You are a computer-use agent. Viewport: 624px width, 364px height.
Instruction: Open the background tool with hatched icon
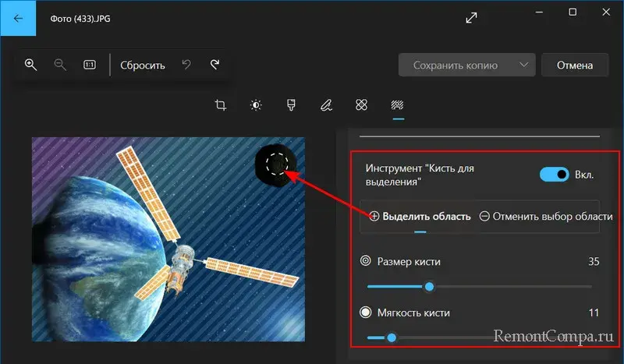coord(397,105)
